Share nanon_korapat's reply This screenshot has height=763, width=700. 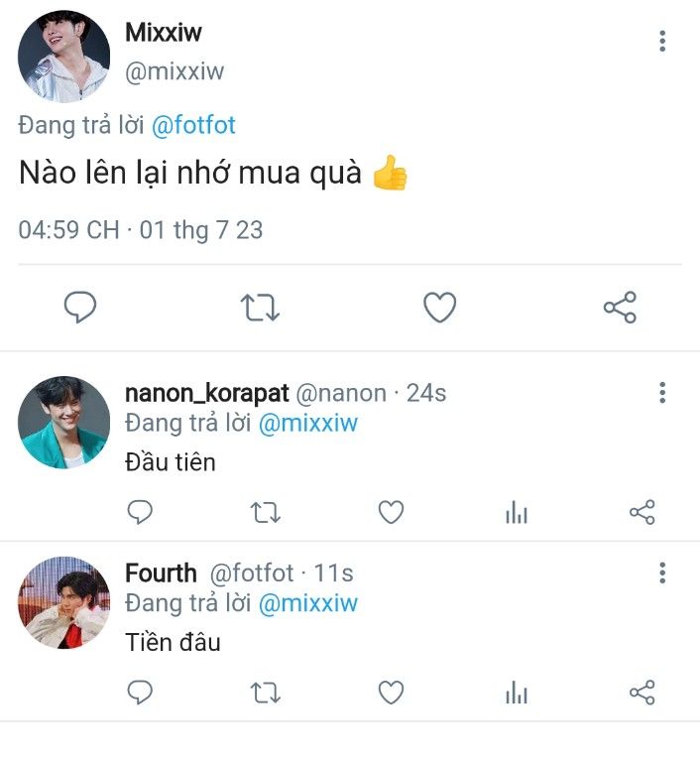[642, 512]
